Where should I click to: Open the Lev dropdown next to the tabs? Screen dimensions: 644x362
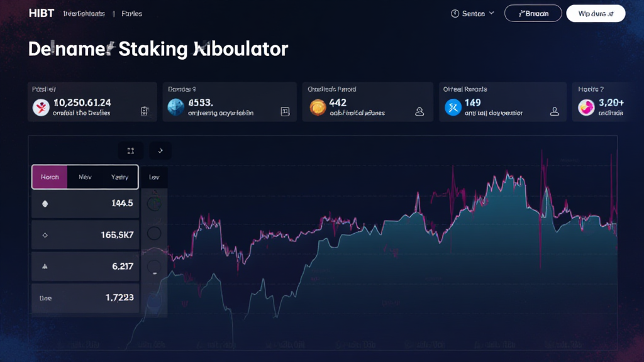154,177
